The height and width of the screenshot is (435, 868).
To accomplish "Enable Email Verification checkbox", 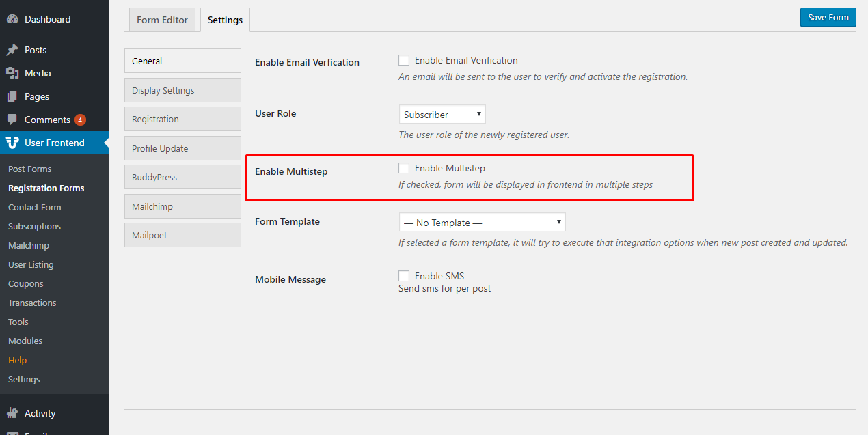I will tap(404, 60).
